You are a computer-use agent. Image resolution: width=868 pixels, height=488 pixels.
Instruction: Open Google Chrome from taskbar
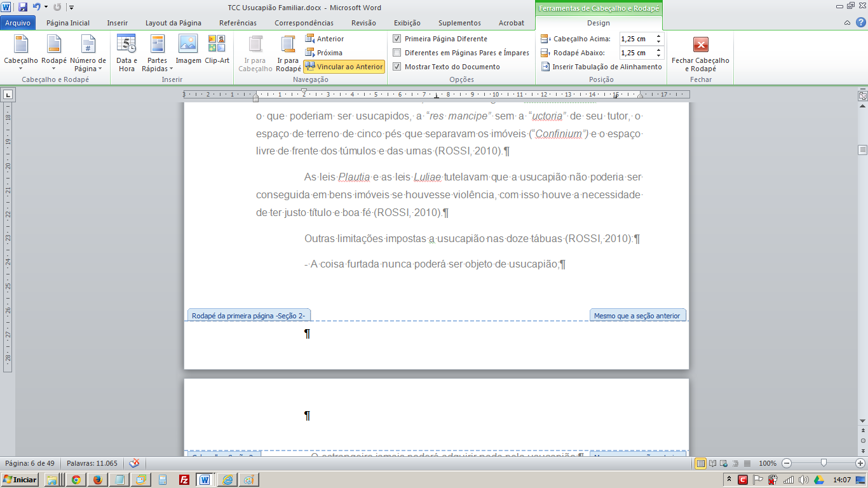(x=76, y=480)
